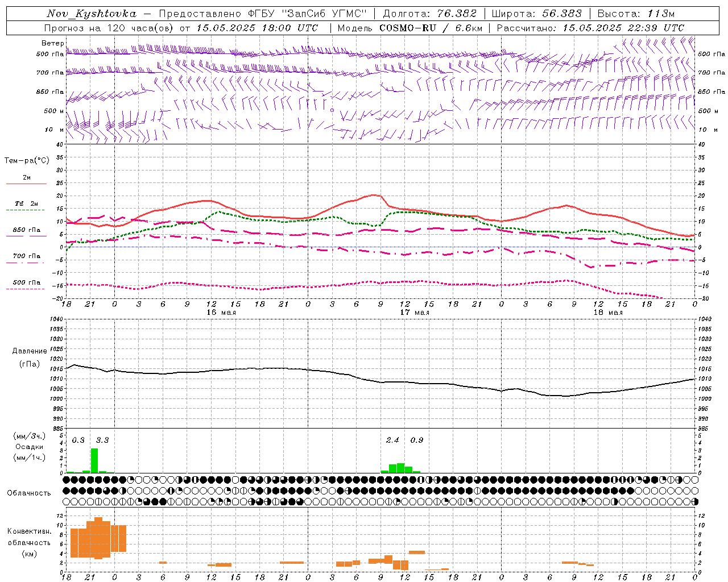Image resolution: width=728 pixels, height=582 pixels.
Task: Click the Высота: 113м value
Action: click(x=636, y=14)
